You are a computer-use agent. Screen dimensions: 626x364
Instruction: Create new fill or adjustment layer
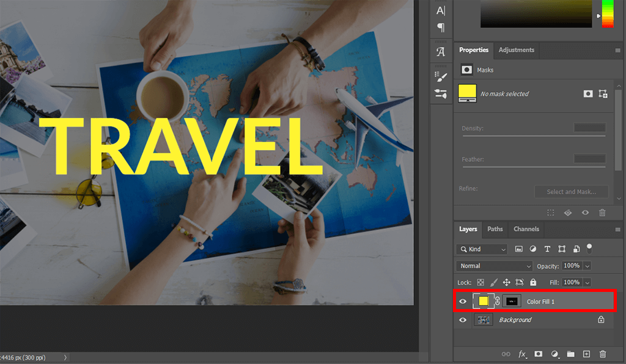[554, 354]
